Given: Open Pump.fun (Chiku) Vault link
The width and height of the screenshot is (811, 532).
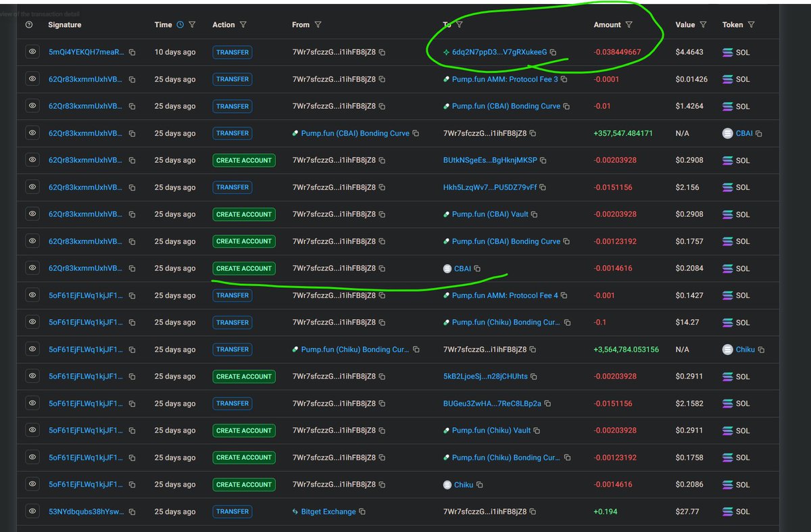Looking at the screenshot, I should point(491,431).
